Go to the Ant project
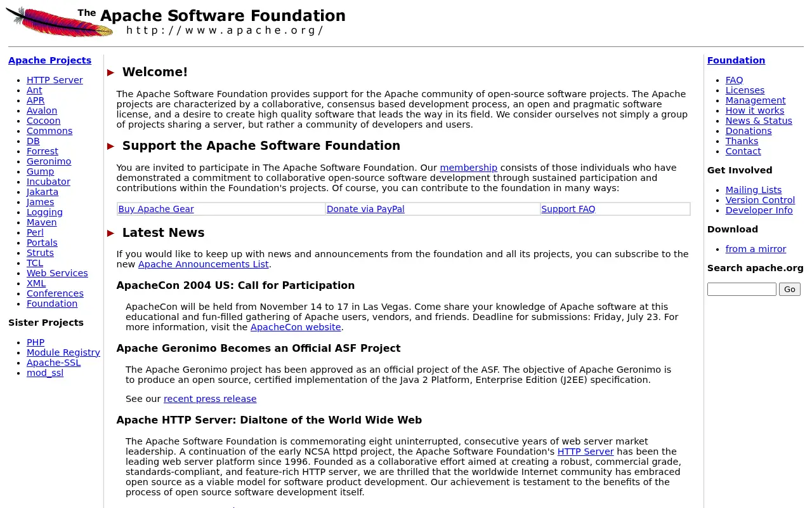The image size is (812, 508). [34, 90]
